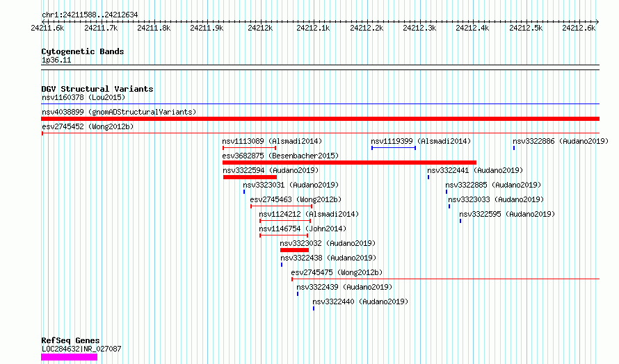
Task: Click the Cytogenetic Bands track heading
Action: [x=83, y=51]
